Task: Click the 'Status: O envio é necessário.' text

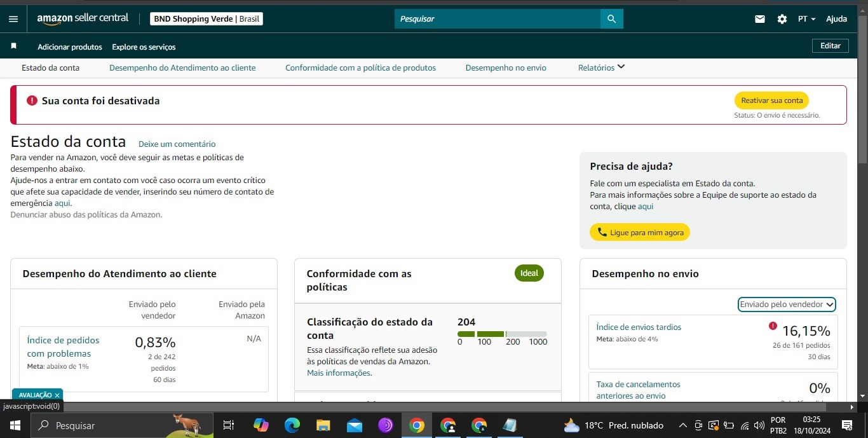Action: tap(777, 116)
